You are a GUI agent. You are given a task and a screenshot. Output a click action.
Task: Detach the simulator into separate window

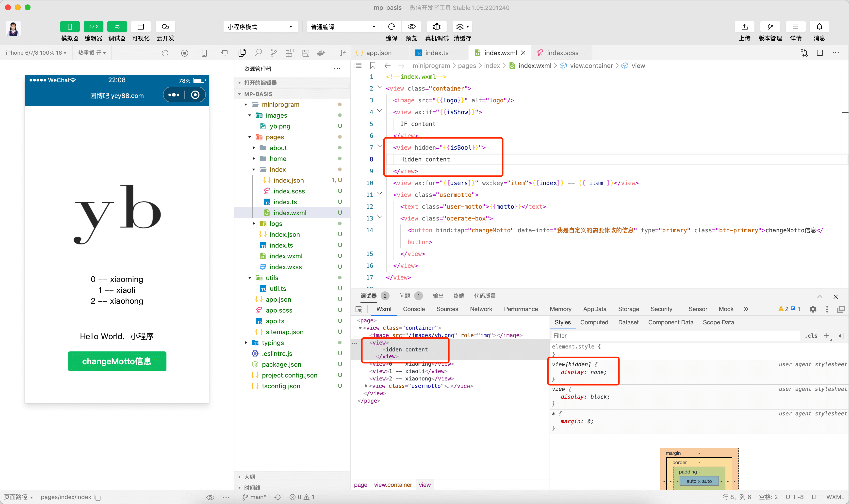[224, 53]
